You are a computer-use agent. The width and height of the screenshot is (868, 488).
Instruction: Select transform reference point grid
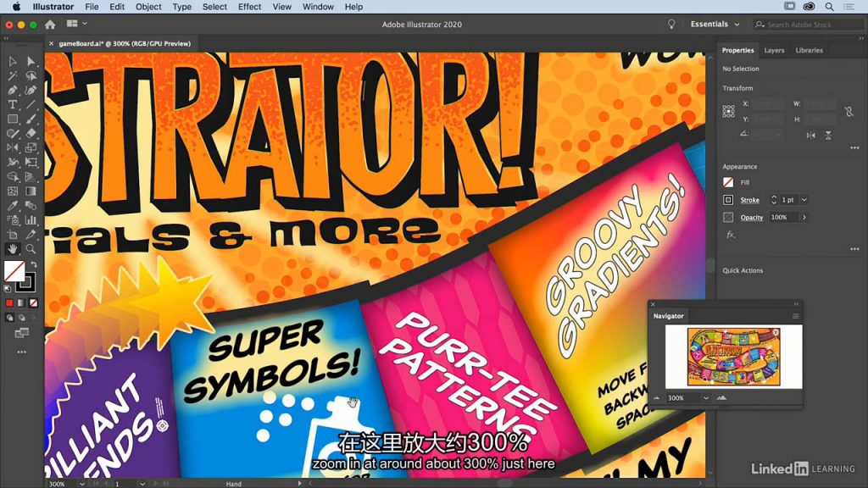pyautogui.click(x=728, y=111)
